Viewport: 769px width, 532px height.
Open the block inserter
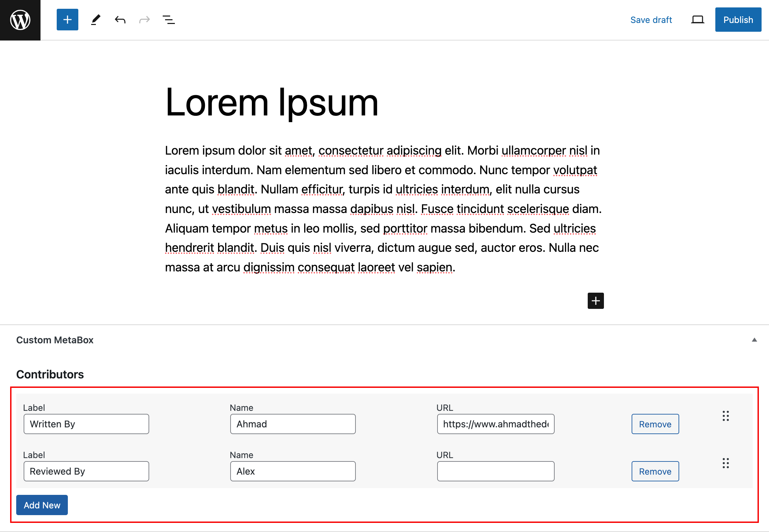pos(67,20)
